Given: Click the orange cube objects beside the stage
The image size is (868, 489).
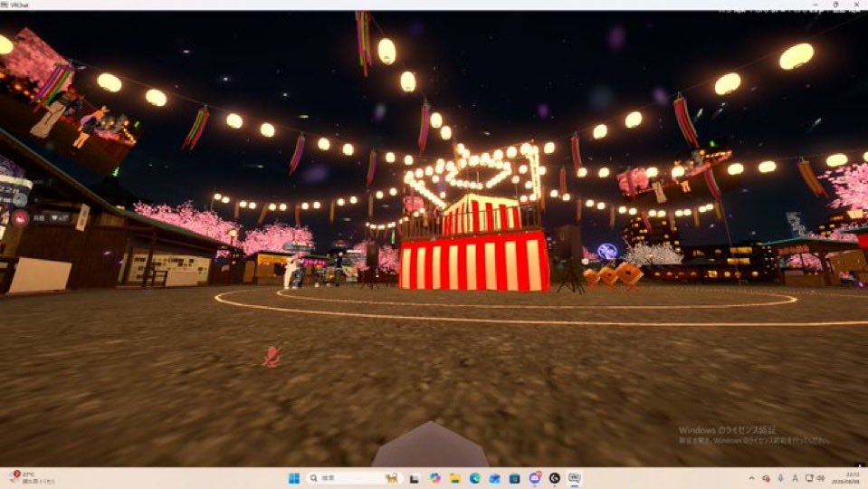Looking at the screenshot, I should (x=614, y=274).
